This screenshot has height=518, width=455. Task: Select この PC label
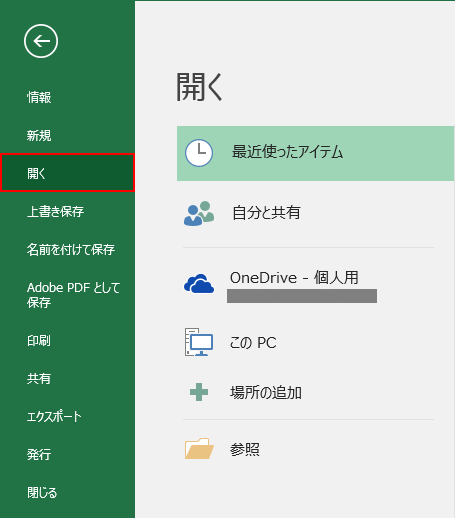[253, 343]
